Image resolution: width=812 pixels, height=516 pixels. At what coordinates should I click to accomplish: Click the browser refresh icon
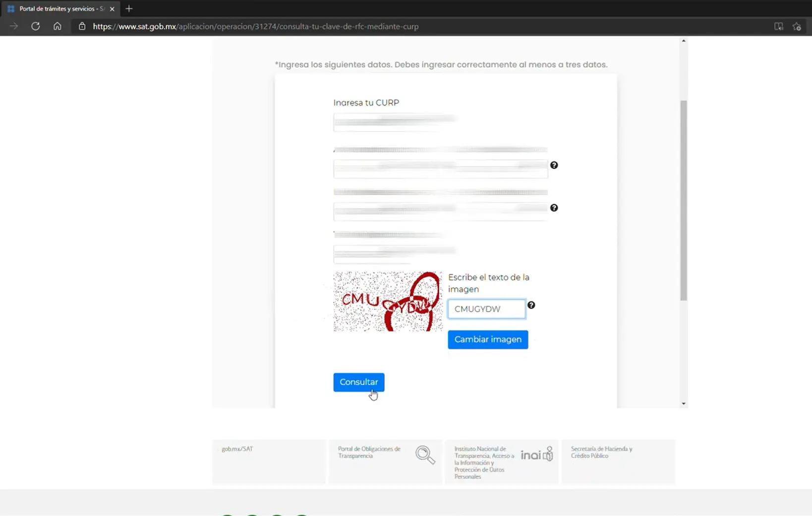35,26
